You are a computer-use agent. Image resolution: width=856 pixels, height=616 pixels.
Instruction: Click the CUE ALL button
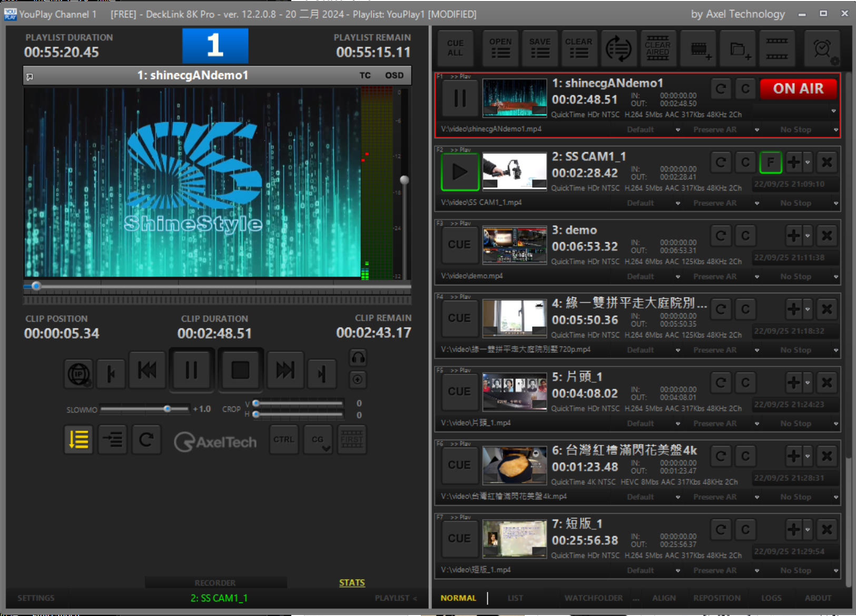455,48
